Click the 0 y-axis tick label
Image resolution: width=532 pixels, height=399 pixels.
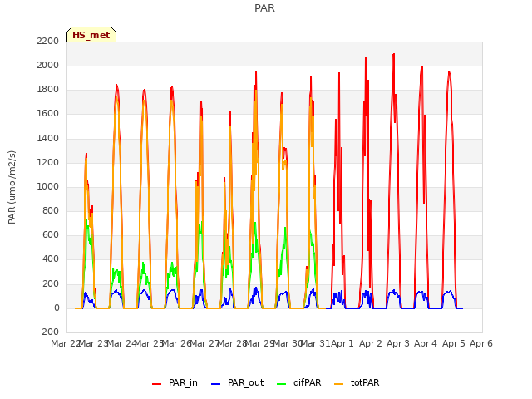[57, 308]
